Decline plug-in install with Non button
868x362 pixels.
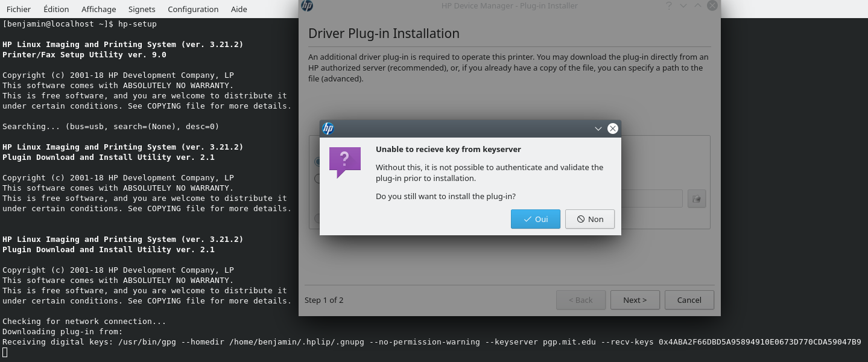(x=590, y=219)
